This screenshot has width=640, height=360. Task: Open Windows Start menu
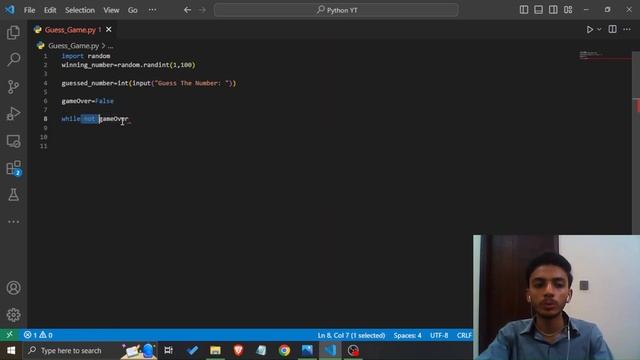11,350
